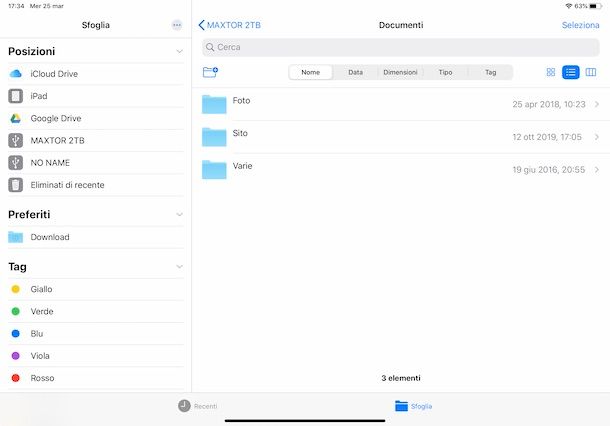Open the three-dot options menu in Sfoglia
Screen dimensions: 610x426
177,25
